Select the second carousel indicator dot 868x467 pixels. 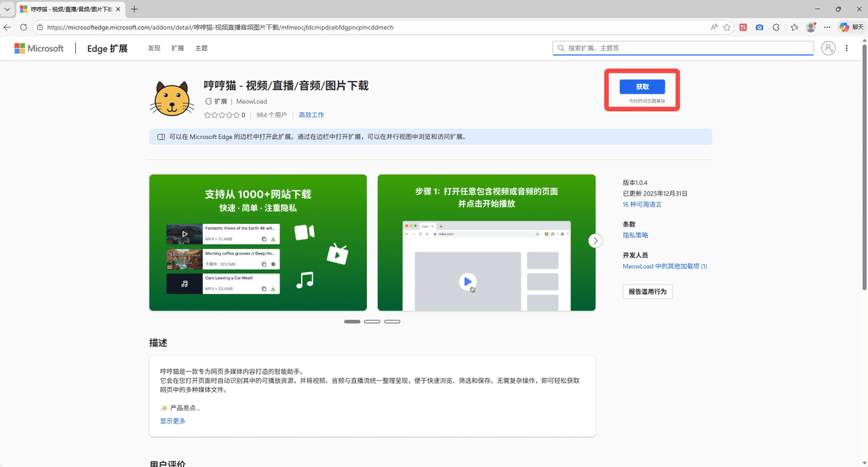click(372, 322)
